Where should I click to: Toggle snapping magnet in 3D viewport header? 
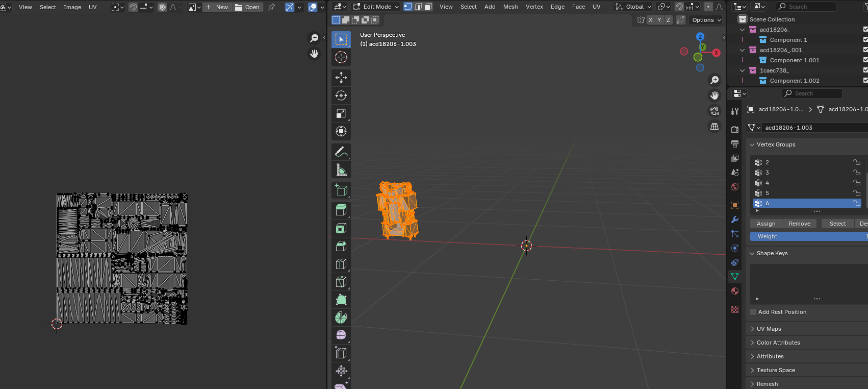coord(679,7)
